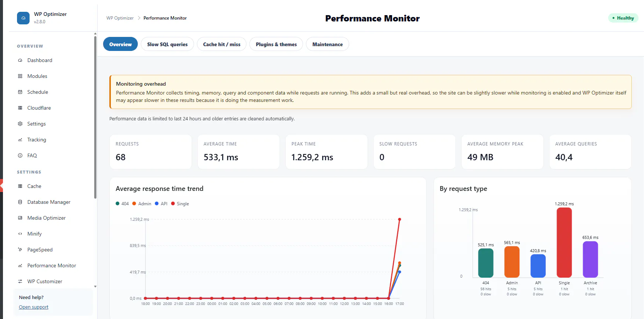The image size is (644, 319).
Task: Switch to Plugins & themes tab
Action: point(276,44)
